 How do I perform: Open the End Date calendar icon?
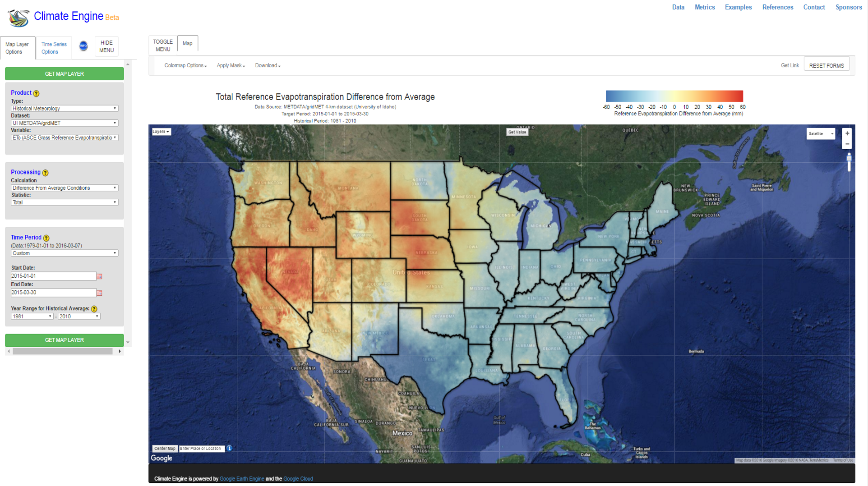click(x=99, y=293)
